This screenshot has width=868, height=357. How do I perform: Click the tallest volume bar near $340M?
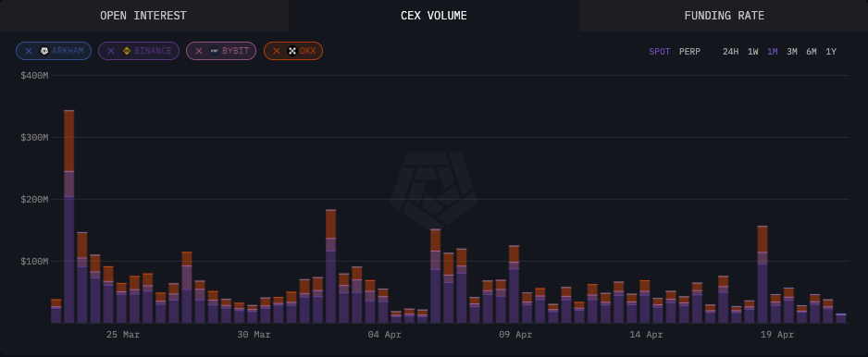pos(69,216)
